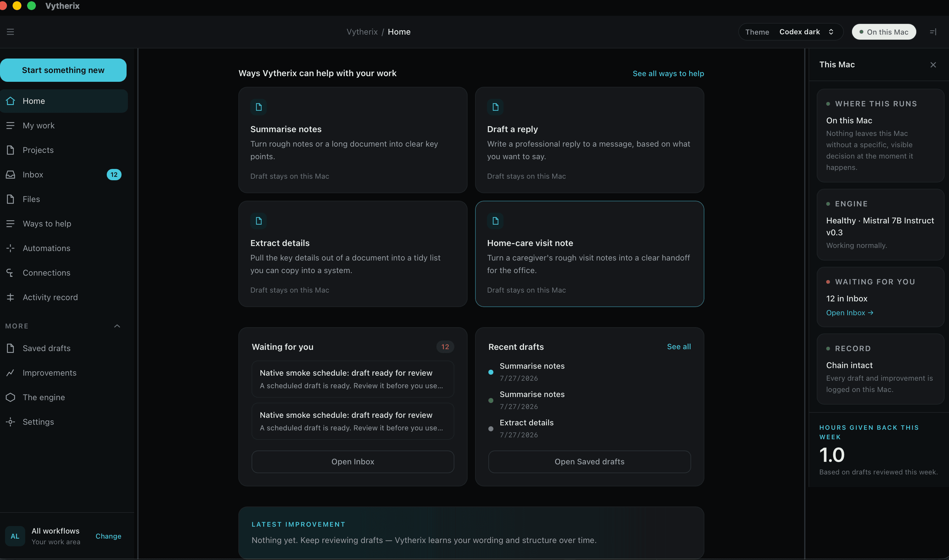The image size is (949, 560).
Task: Click the LATEST IMPROVEMENT banner
Action: [471, 533]
